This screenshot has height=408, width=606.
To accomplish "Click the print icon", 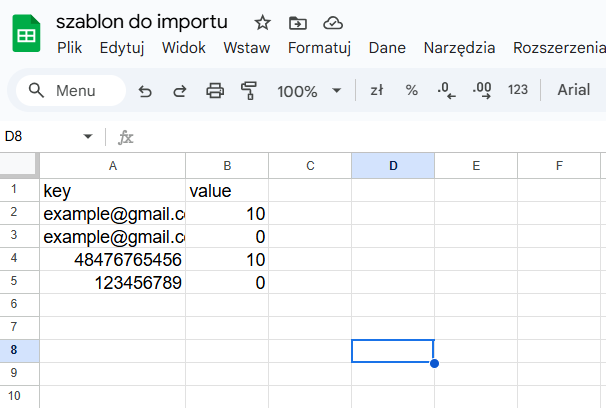I will tap(215, 91).
